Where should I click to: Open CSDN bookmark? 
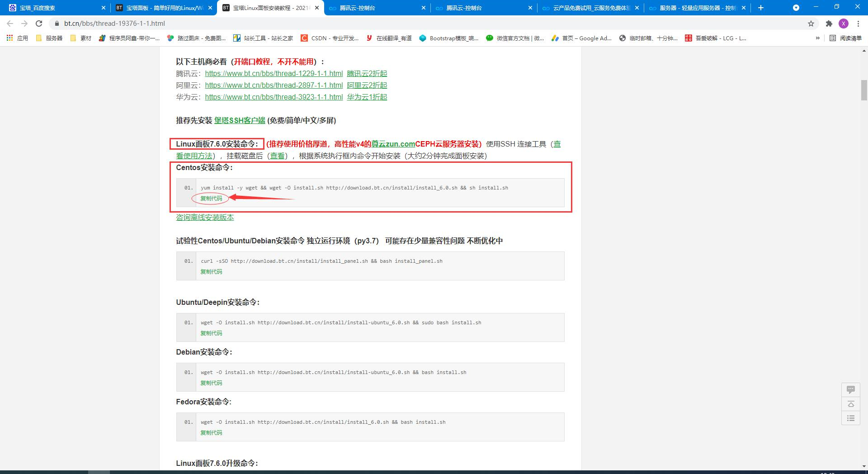coord(330,38)
